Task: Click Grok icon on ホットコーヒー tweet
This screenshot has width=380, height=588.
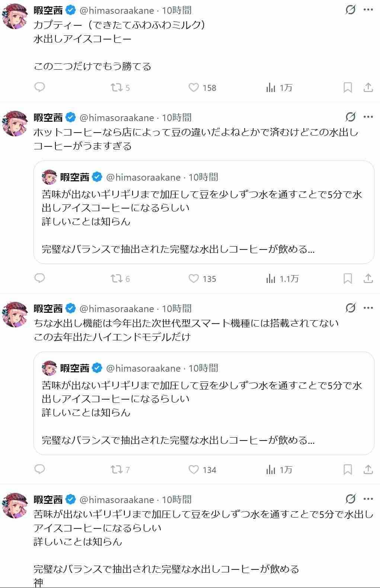Action: point(350,117)
